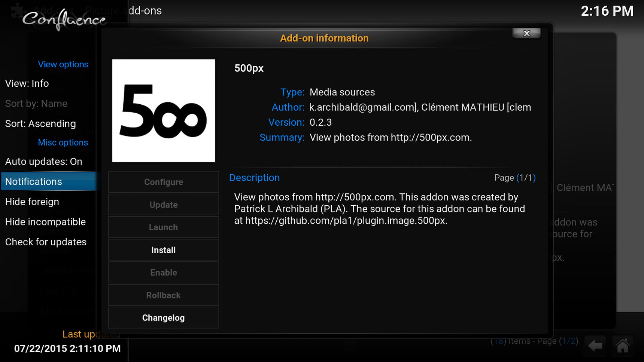Click the version number 0.2.3

pos(321,122)
